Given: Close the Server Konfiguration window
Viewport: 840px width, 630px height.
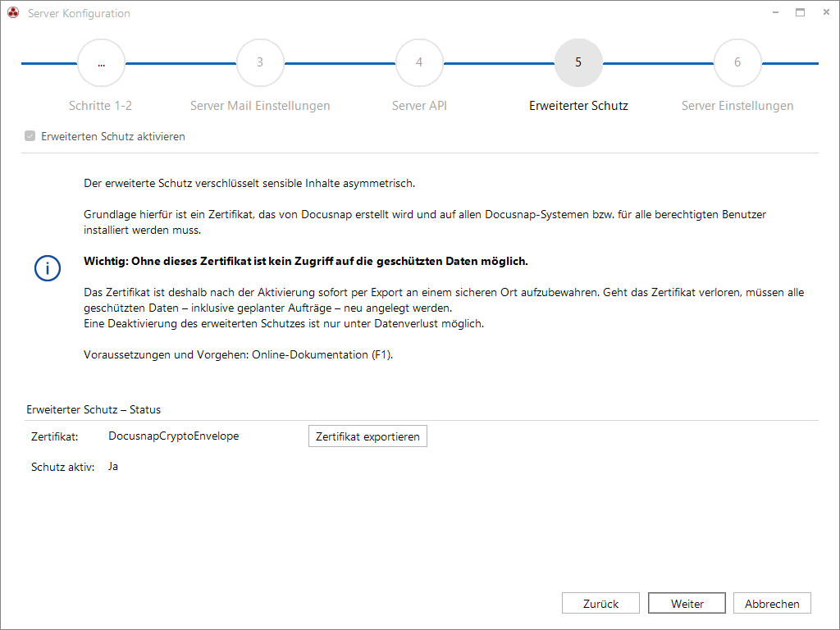Looking at the screenshot, I should click(826, 12).
